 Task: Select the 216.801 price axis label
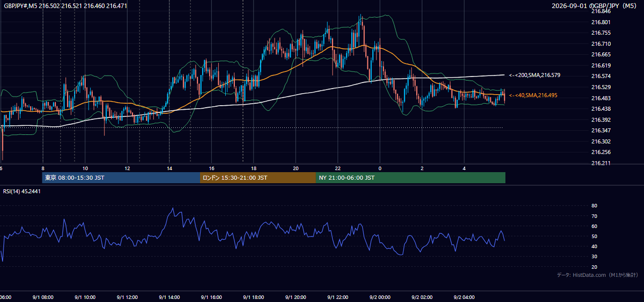(601, 22)
